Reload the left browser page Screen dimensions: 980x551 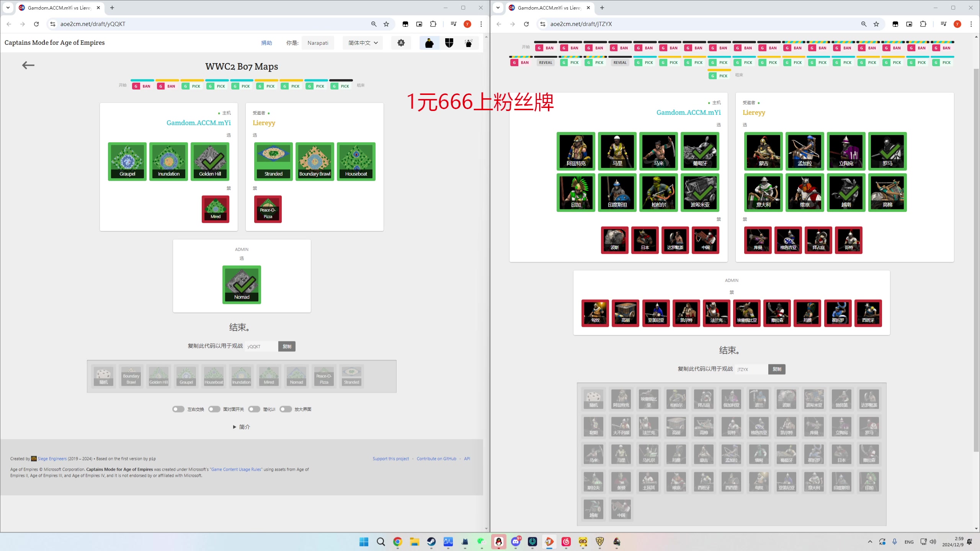36,24
